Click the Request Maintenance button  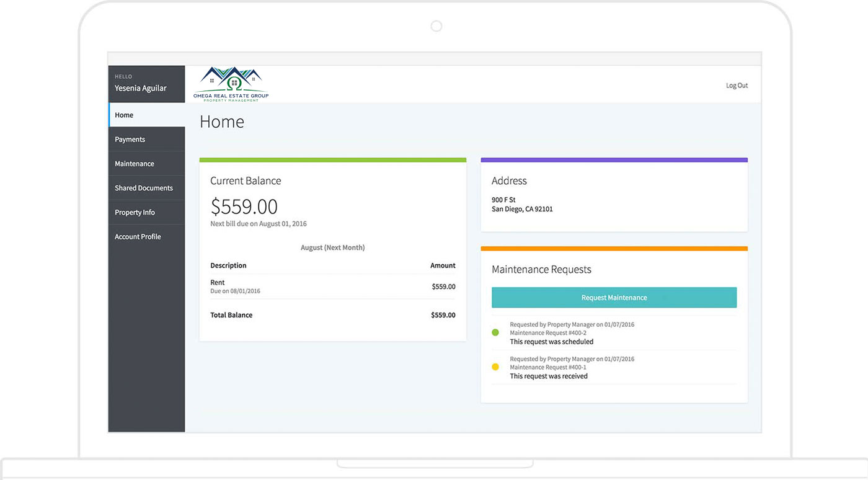tap(614, 298)
